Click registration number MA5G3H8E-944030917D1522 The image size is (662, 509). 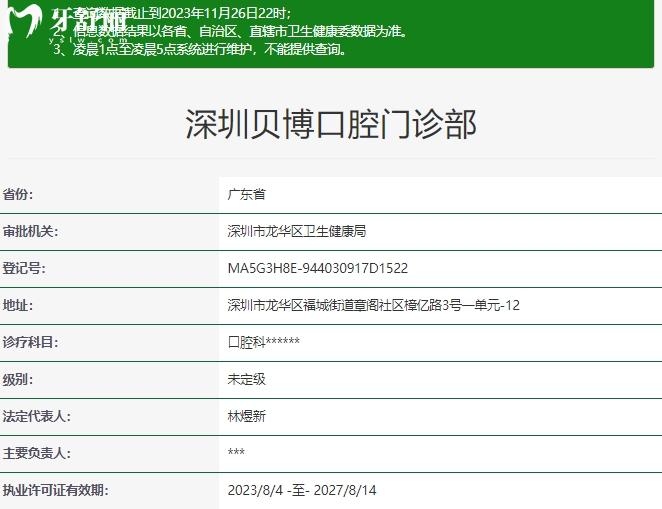(x=318, y=268)
